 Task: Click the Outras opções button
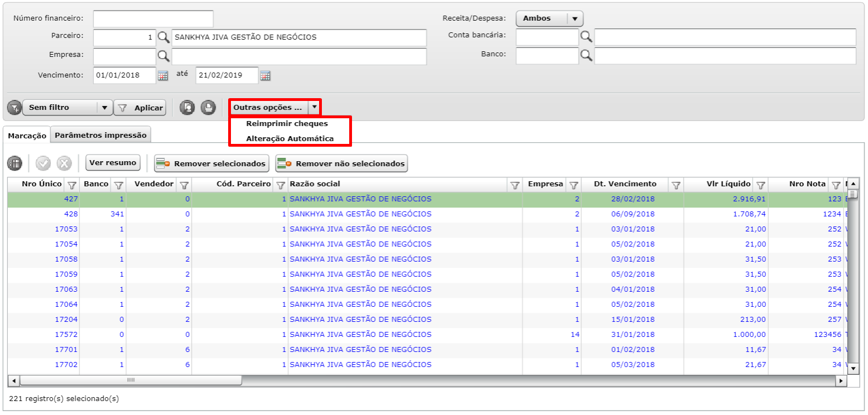coord(268,107)
